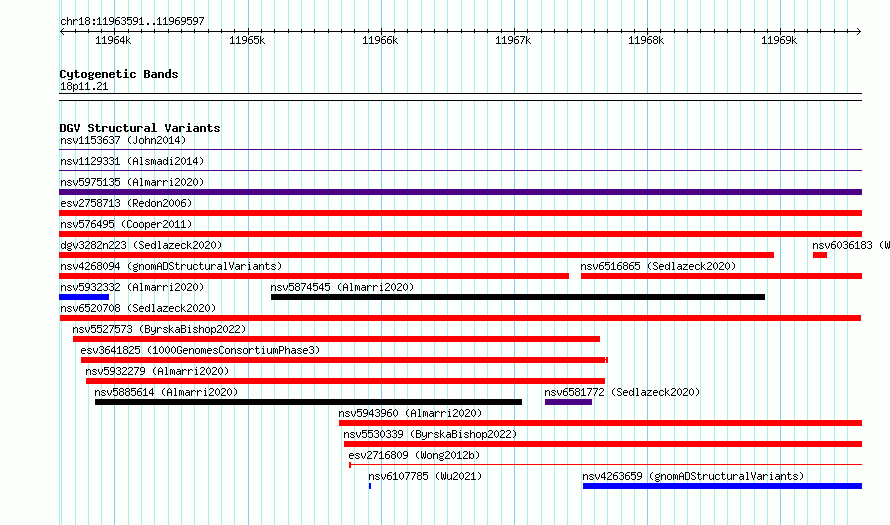The width and height of the screenshot is (890, 525).
Task: Click the nsv5874545 (Almarri2020) text label
Action: point(342,287)
